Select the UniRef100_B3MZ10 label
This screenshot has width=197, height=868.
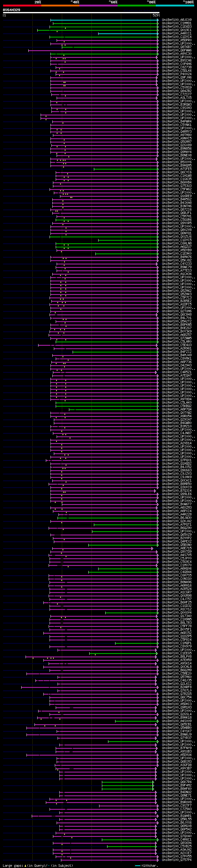click(176, 426)
